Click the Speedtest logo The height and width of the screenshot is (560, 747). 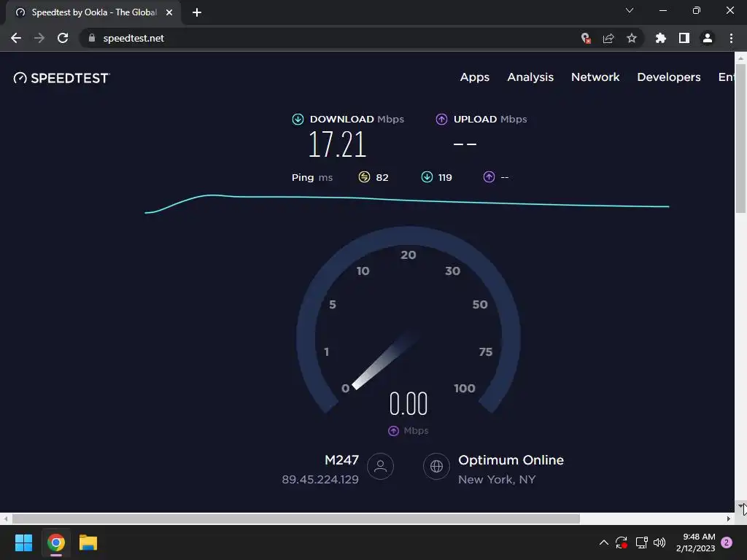pos(61,78)
